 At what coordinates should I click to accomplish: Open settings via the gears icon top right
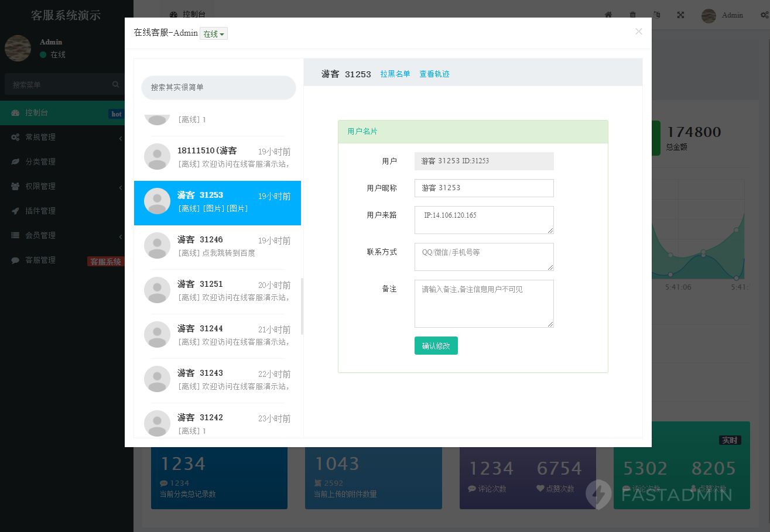[x=763, y=15]
